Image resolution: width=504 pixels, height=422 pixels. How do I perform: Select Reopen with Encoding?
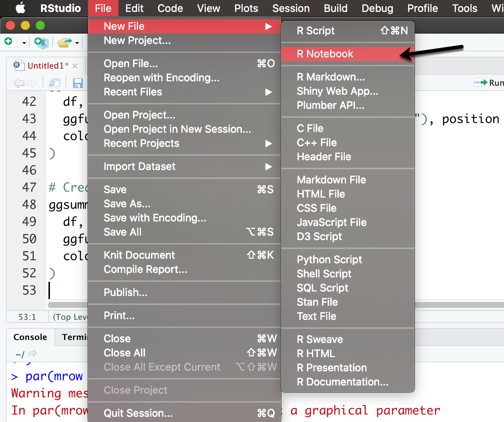(184, 78)
